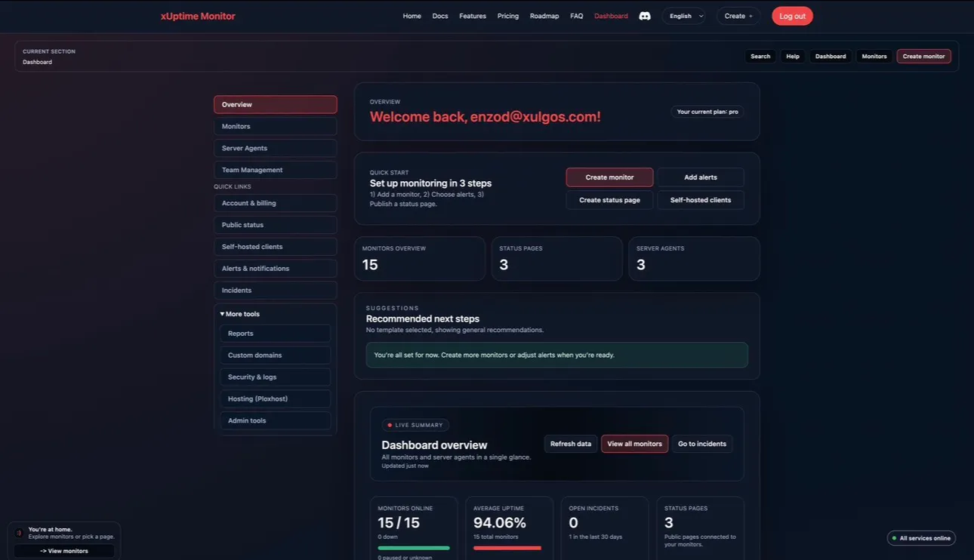Click the Log out button
974x560 pixels.
(792, 16)
